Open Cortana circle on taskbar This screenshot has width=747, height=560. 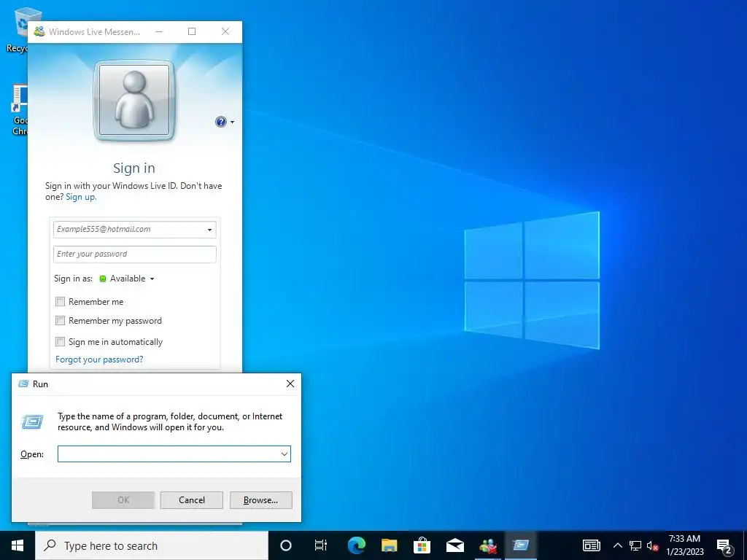[x=286, y=545]
